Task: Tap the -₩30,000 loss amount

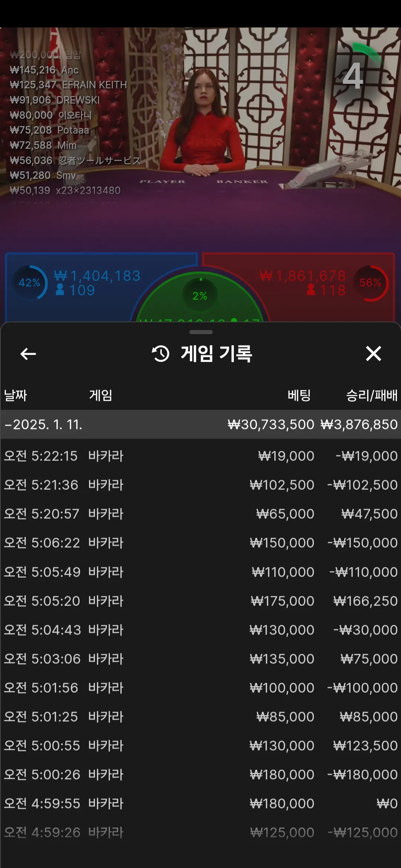Action: click(365, 630)
